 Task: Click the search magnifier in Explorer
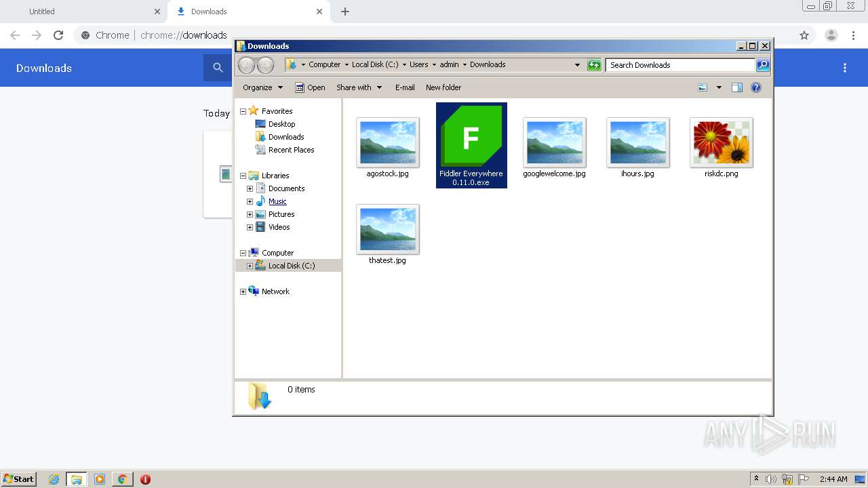point(763,65)
